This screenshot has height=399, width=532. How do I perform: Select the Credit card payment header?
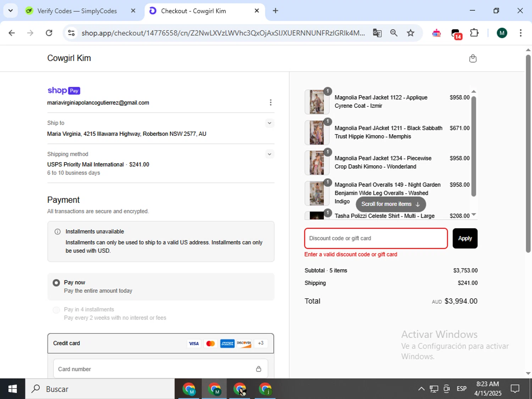click(161, 343)
